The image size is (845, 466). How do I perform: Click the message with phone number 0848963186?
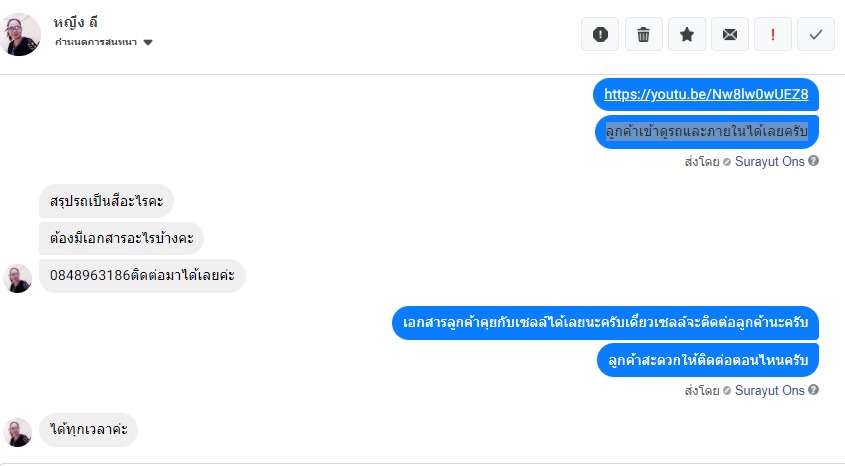(142, 275)
